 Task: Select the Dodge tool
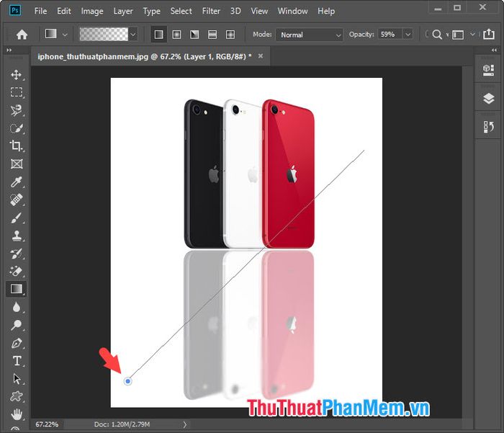point(16,325)
